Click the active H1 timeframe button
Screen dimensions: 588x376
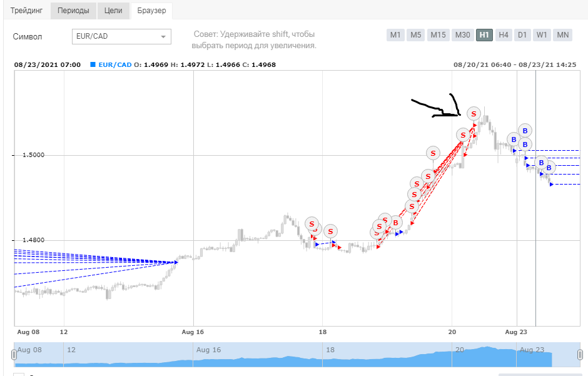pos(484,35)
